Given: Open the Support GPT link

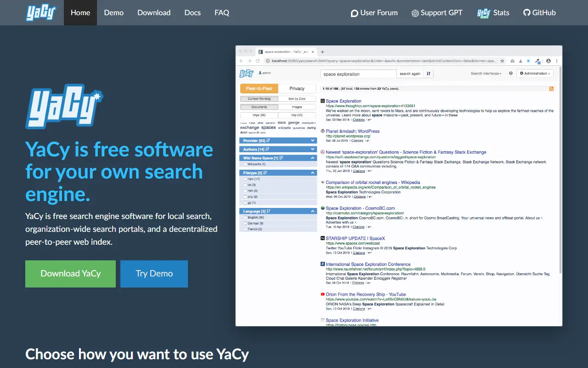Looking at the screenshot, I should [x=437, y=13].
